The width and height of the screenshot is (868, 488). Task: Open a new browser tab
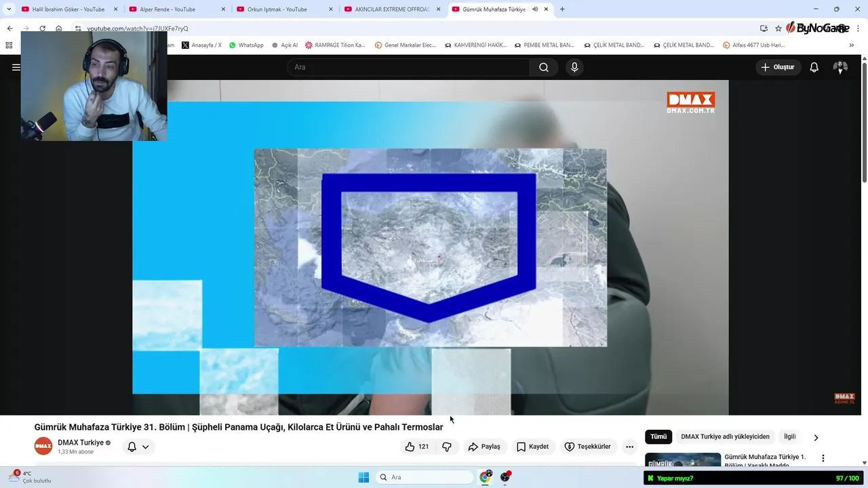pos(562,9)
